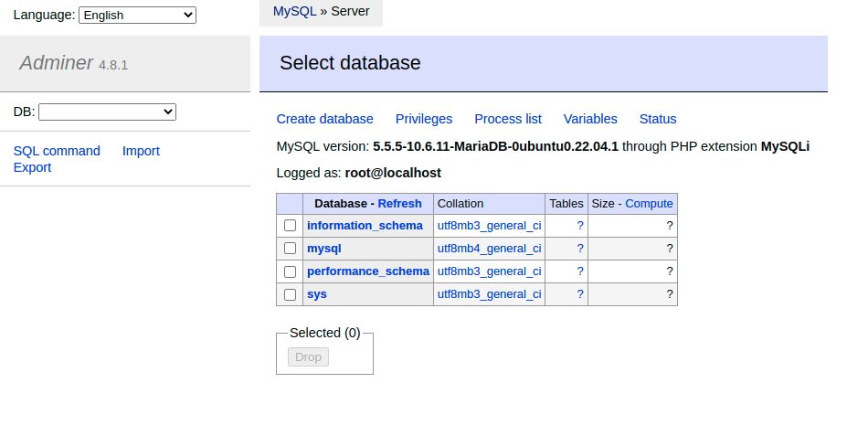Toggle the sys database checkbox
Image resolution: width=868 pixels, height=436 pixels.
click(x=290, y=294)
